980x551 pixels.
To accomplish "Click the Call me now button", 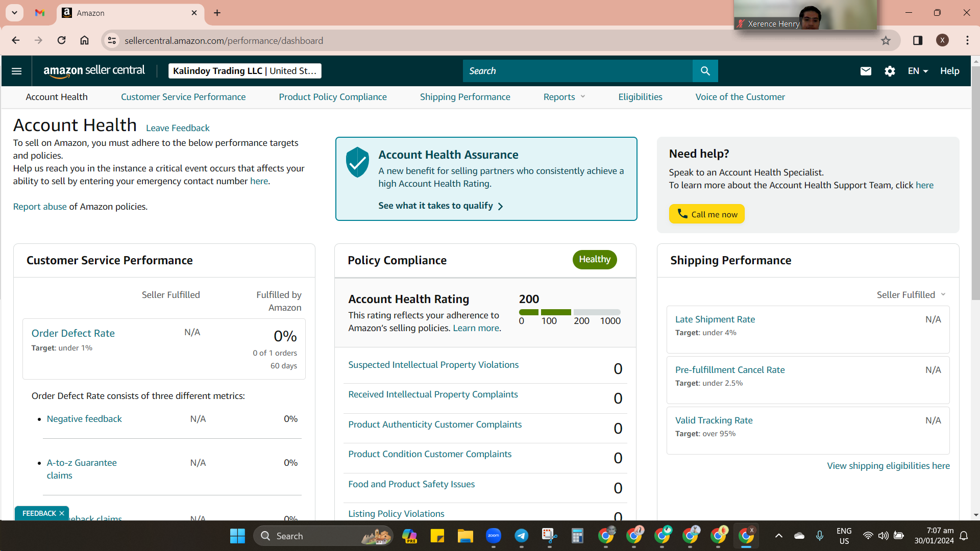I will click(706, 214).
